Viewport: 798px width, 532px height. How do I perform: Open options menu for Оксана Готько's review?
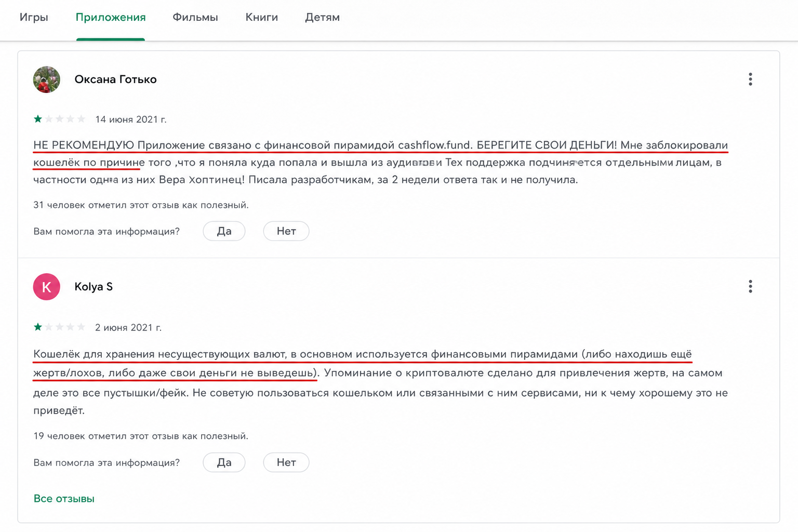coord(750,79)
